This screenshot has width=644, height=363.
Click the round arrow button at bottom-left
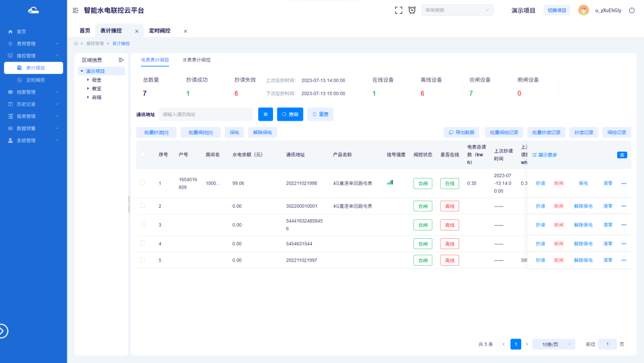[2, 331]
